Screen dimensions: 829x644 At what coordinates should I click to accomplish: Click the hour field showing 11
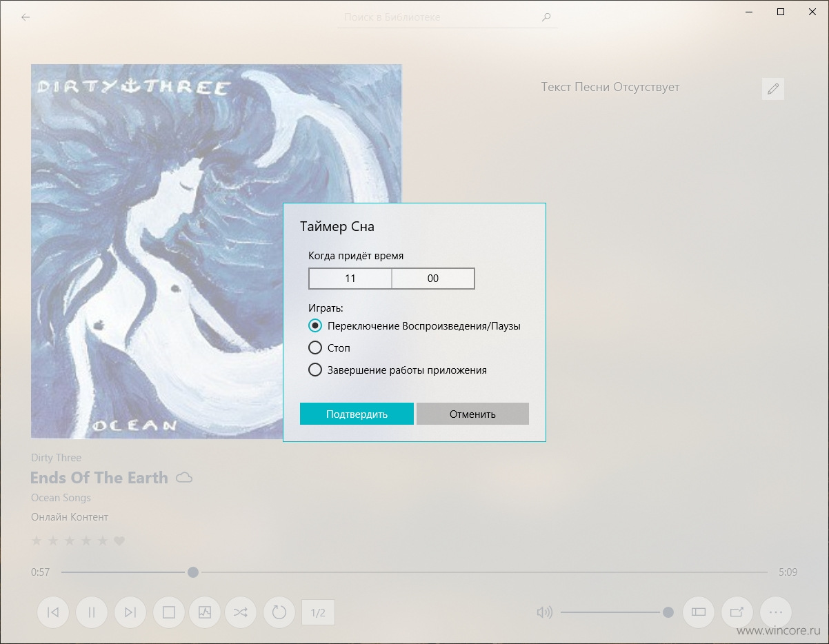(350, 279)
